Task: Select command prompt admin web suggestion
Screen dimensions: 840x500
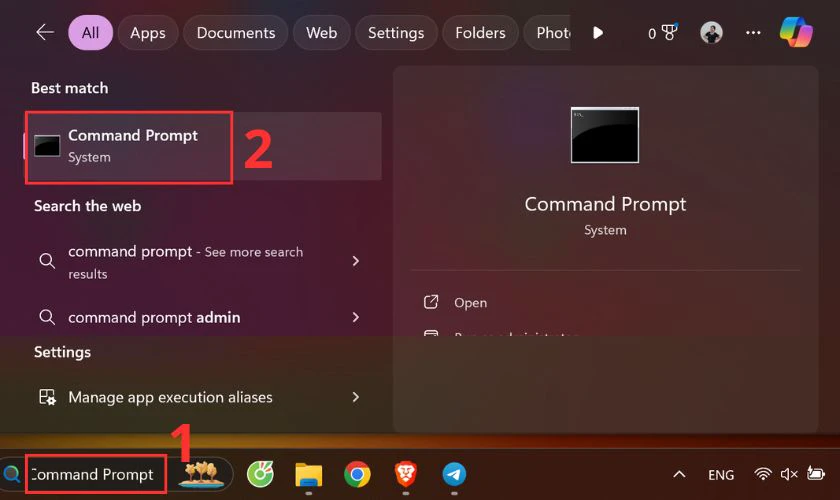Action: click(154, 317)
